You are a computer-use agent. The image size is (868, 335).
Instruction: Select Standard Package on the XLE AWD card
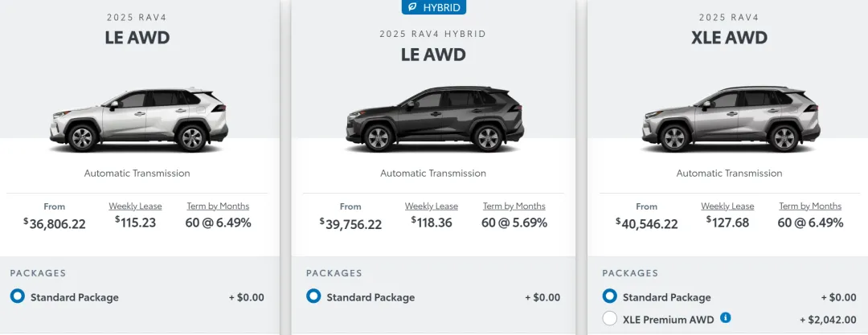[609, 297]
